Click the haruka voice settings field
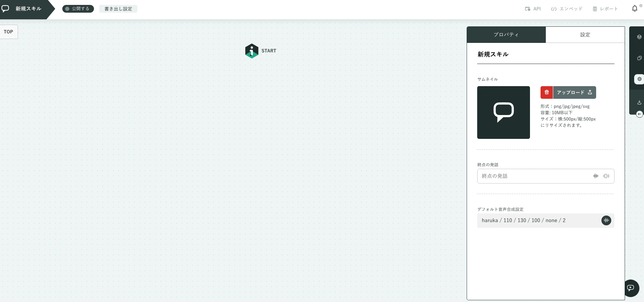 [545, 220]
